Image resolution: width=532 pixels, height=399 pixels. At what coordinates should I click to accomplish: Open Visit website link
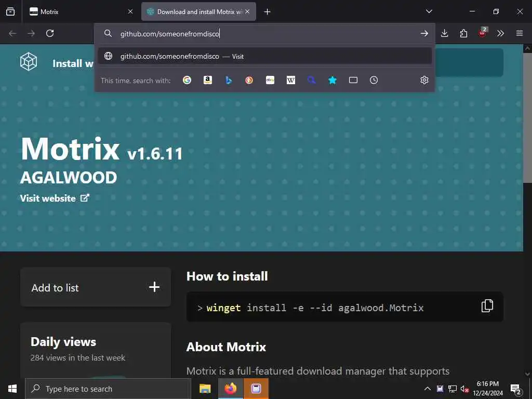(55, 198)
